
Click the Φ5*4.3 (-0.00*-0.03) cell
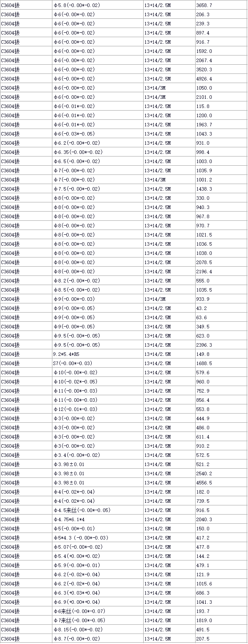(97, 538)
